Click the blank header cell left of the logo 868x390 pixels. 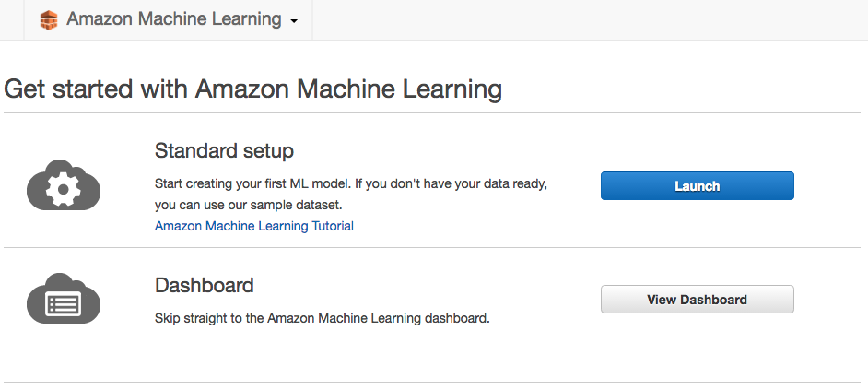[12, 20]
